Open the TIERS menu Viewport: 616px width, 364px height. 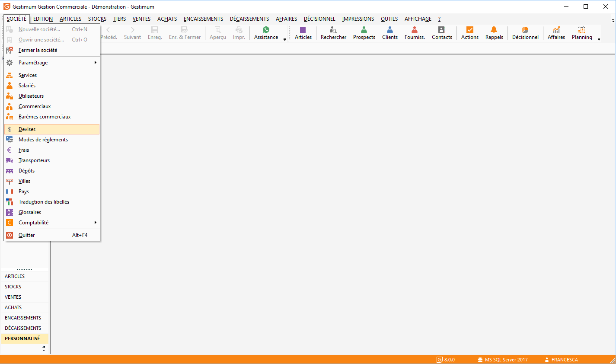[x=119, y=19]
